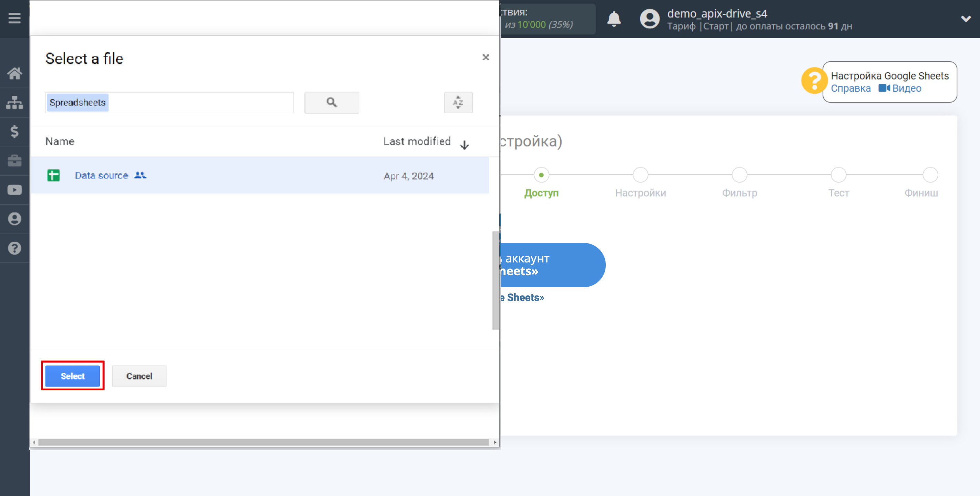Screen dimensions: 980x496
Task: Click the Select button to confirm file
Action: pos(73,375)
